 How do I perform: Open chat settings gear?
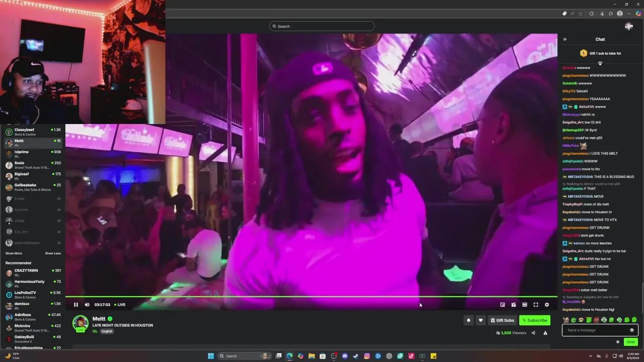[x=618, y=342]
